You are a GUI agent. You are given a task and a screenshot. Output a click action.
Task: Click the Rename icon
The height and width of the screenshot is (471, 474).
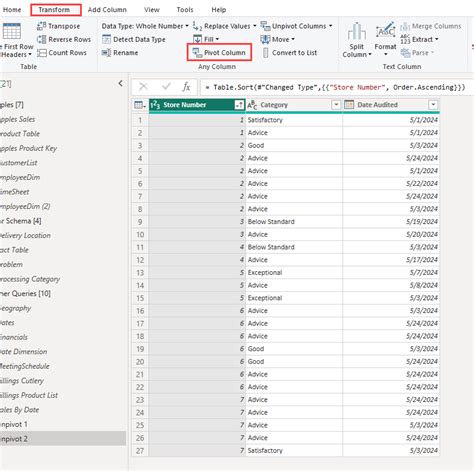[106, 53]
